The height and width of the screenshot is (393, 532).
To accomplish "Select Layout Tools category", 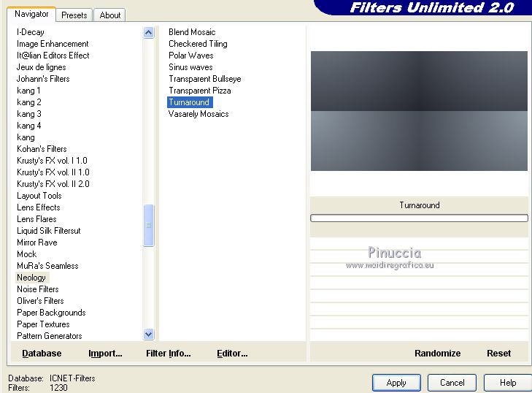I will tap(39, 196).
